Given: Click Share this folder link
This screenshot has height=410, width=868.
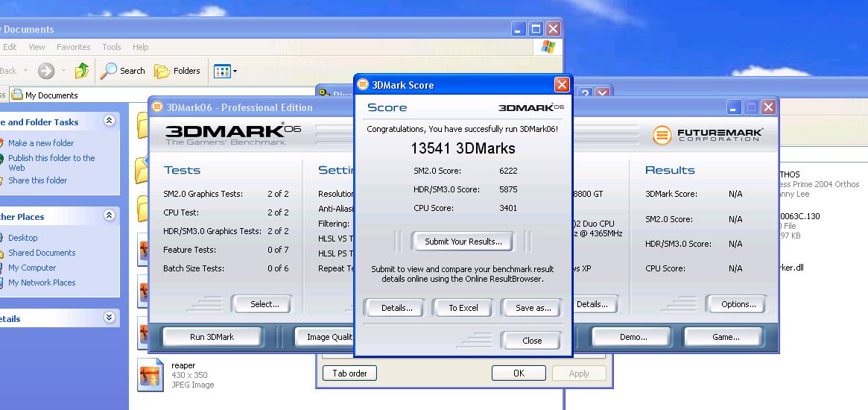Looking at the screenshot, I should point(38,180).
